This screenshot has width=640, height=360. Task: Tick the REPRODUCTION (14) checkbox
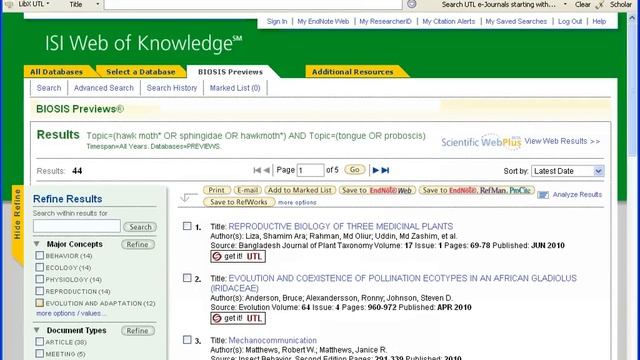coord(40,291)
